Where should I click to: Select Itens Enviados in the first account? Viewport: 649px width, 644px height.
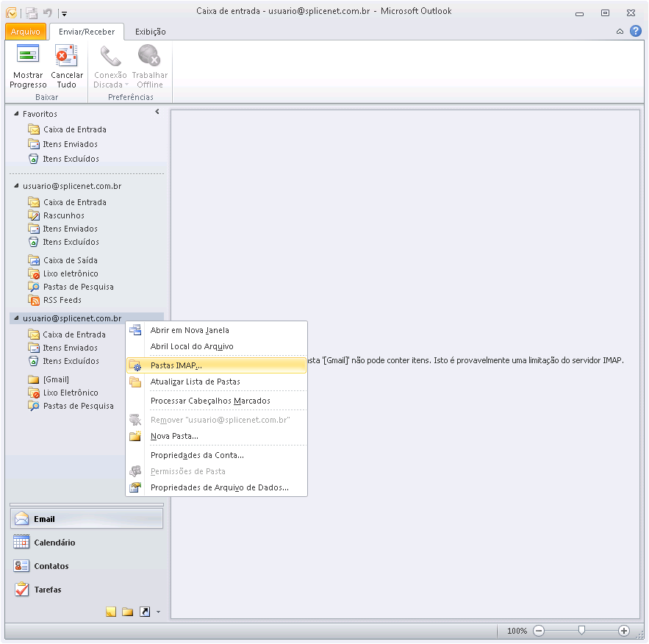(x=71, y=229)
